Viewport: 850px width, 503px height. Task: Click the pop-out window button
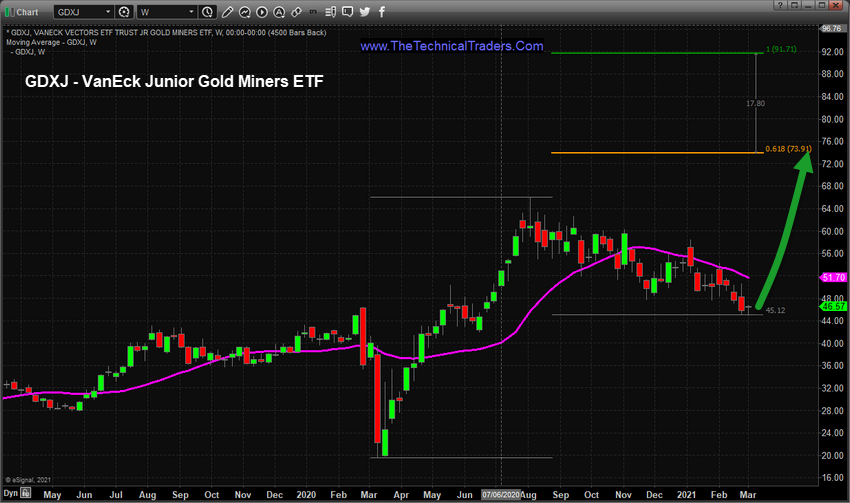click(x=794, y=5)
